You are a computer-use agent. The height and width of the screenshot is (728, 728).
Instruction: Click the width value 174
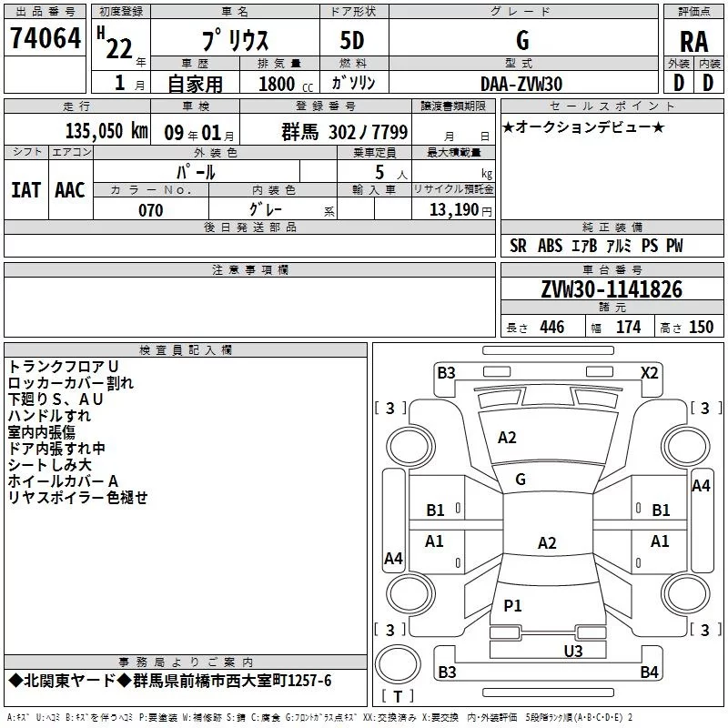point(629,328)
